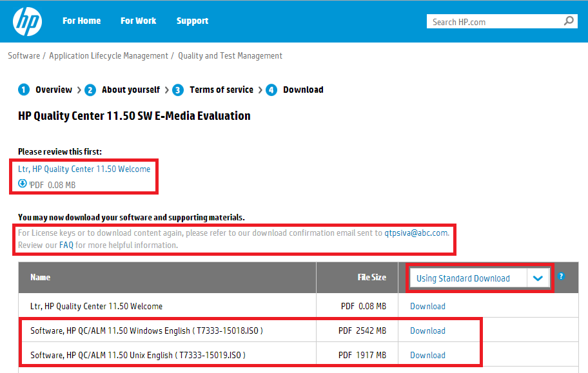Open Ltr, HP Quality Center 11.50 Welcome link
Image resolution: width=588 pixels, height=373 pixels.
pos(84,169)
